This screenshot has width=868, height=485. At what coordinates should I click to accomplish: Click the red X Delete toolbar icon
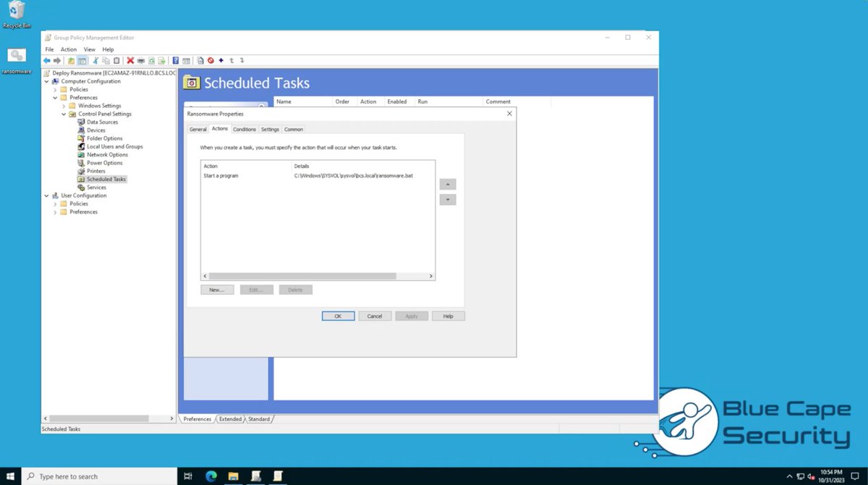(130, 61)
